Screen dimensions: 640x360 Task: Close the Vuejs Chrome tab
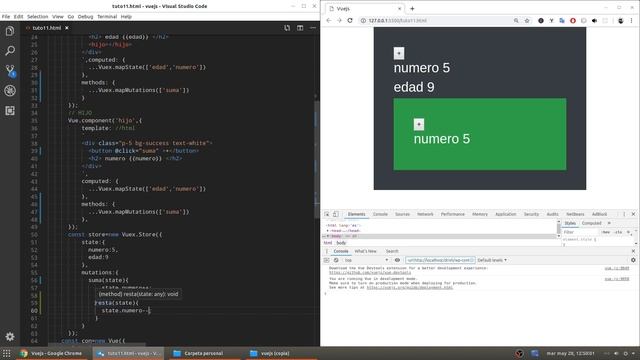pos(399,9)
